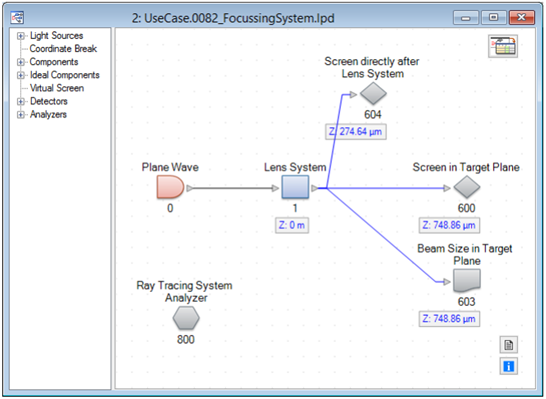Image resolution: width=546 pixels, height=399 pixels.
Task: Click the Screen directly after Lens System diamond
Action: [373, 93]
